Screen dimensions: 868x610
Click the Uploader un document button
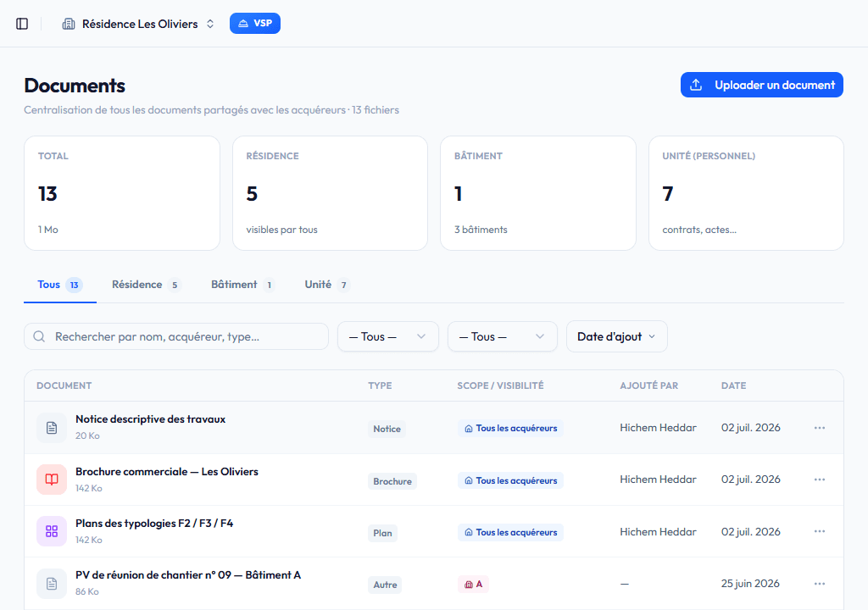(762, 85)
